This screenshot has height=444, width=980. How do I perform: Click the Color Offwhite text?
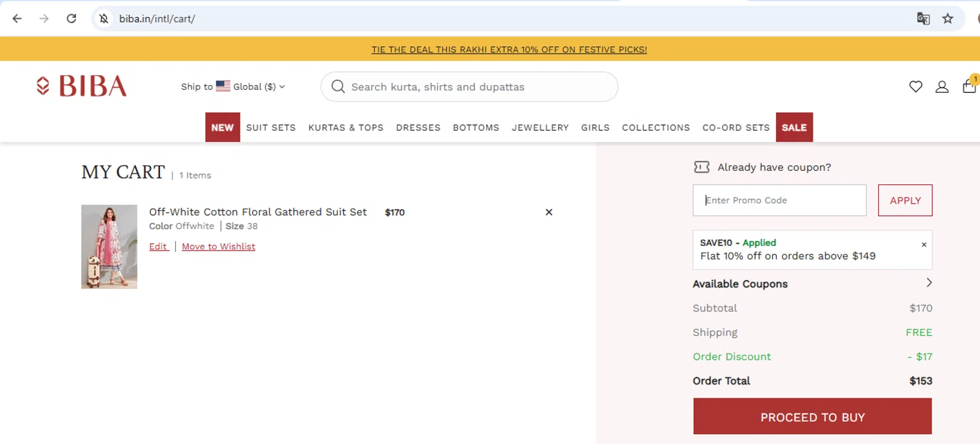(182, 226)
